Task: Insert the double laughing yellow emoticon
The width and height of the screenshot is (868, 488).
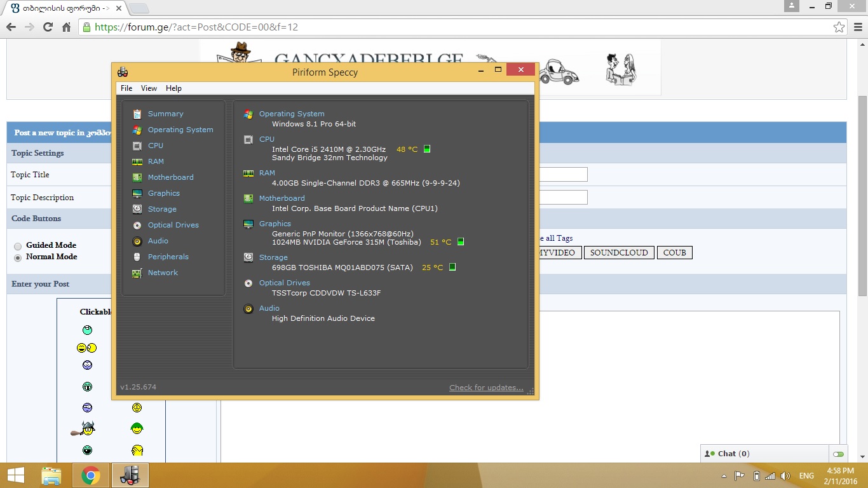Action: coord(86,348)
